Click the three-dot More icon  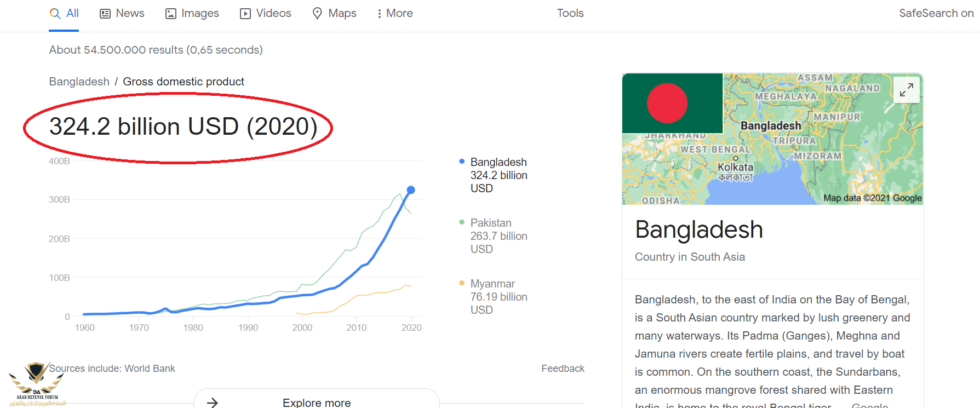379,14
